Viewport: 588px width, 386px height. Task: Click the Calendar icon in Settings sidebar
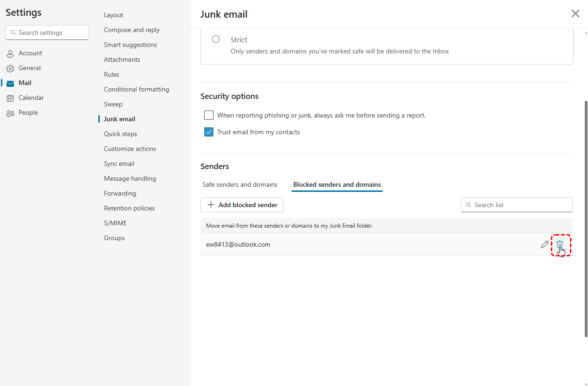click(x=10, y=98)
